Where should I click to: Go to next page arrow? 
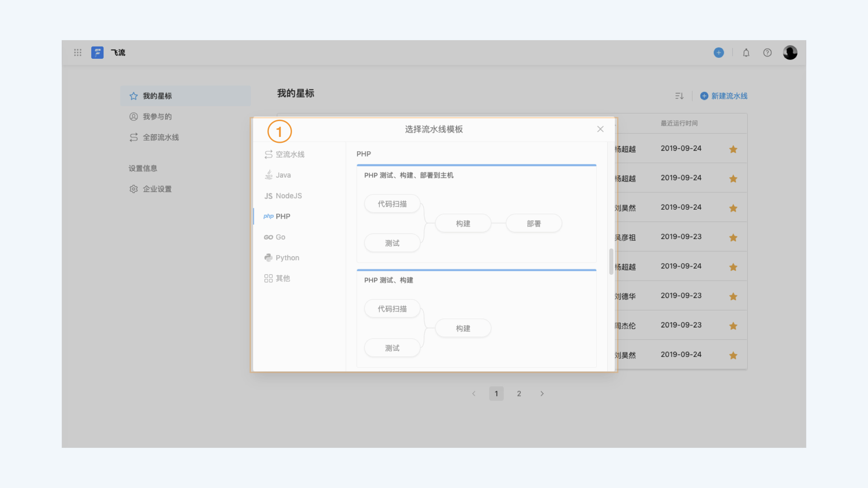click(x=542, y=394)
